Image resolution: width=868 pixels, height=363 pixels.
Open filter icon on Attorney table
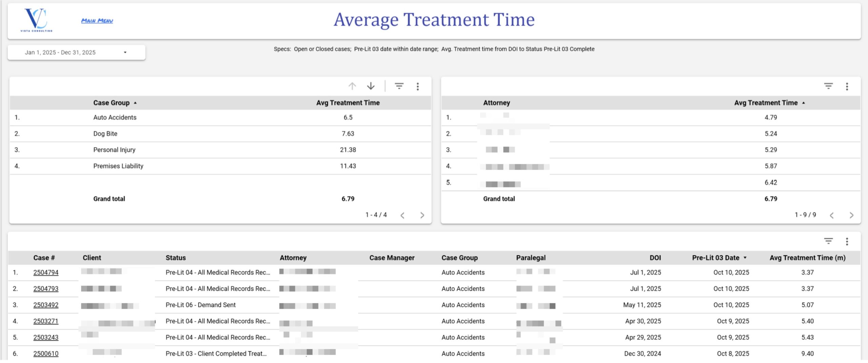[x=828, y=86]
